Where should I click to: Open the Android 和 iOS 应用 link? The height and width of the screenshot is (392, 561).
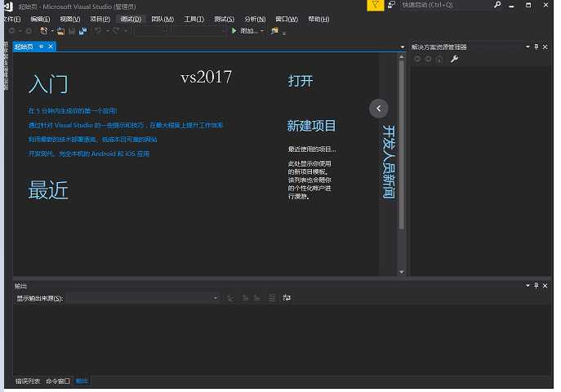[89, 154]
